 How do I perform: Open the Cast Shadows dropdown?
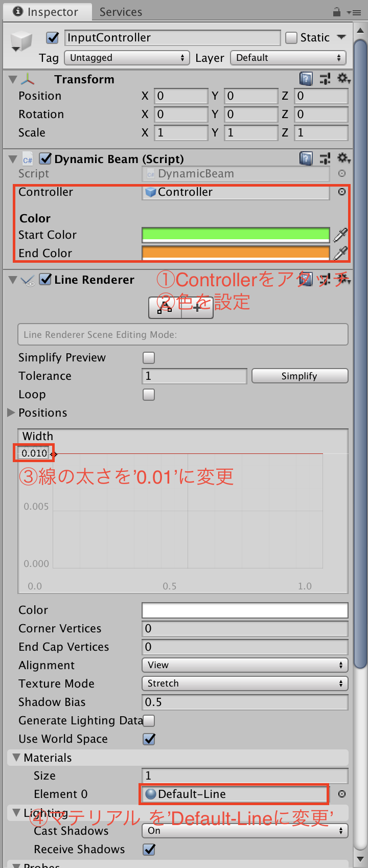[x=245, y=831]
